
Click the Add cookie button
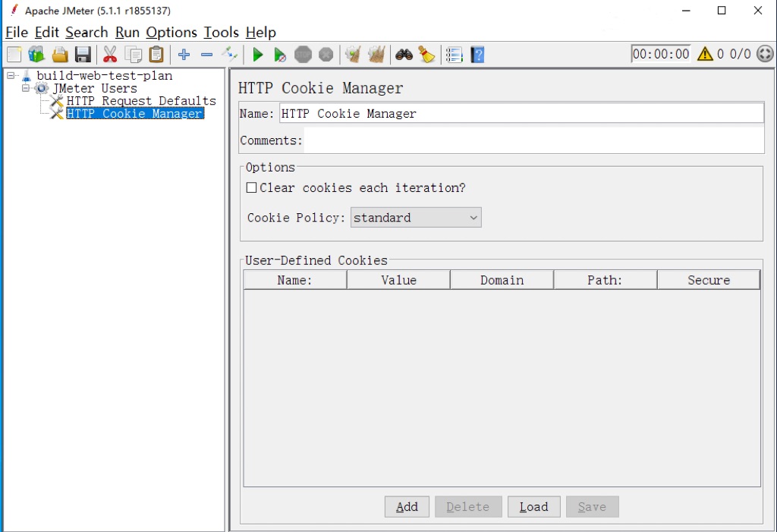407,507
